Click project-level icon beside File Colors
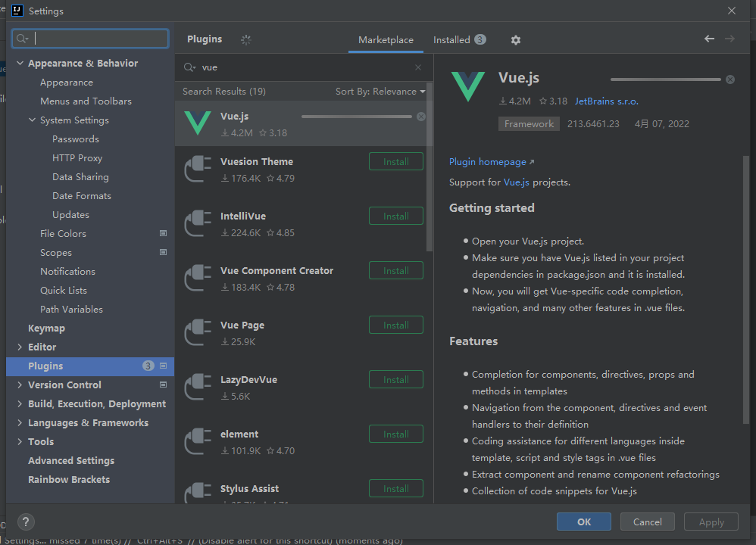The width and height of the screenshot is (756, 545). pos(164,233)
